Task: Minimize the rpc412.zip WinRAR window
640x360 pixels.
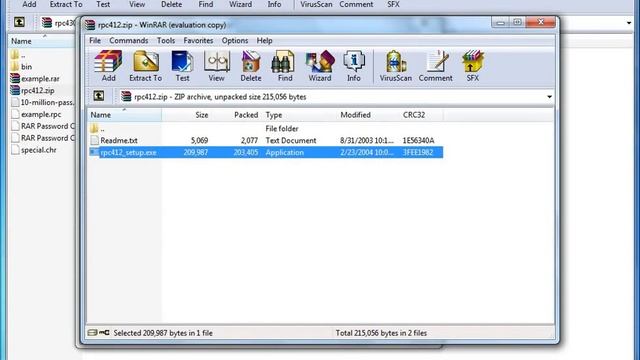Action: 500,22
